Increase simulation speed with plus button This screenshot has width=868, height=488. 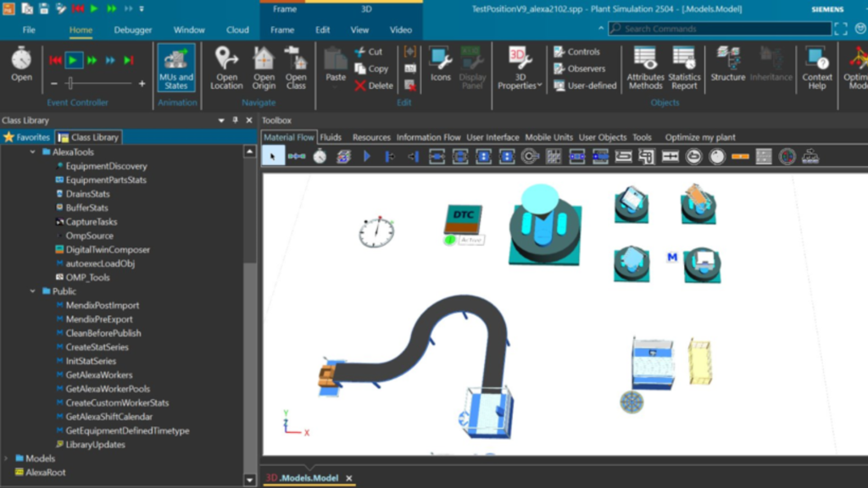pyautogui.click(x=142, y=84)
